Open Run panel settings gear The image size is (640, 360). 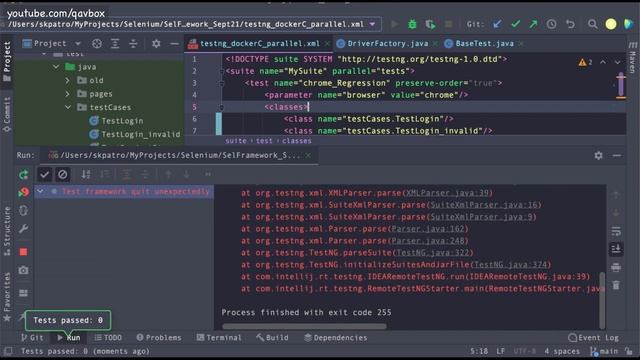pyautogui.click(x=598, y=155)
